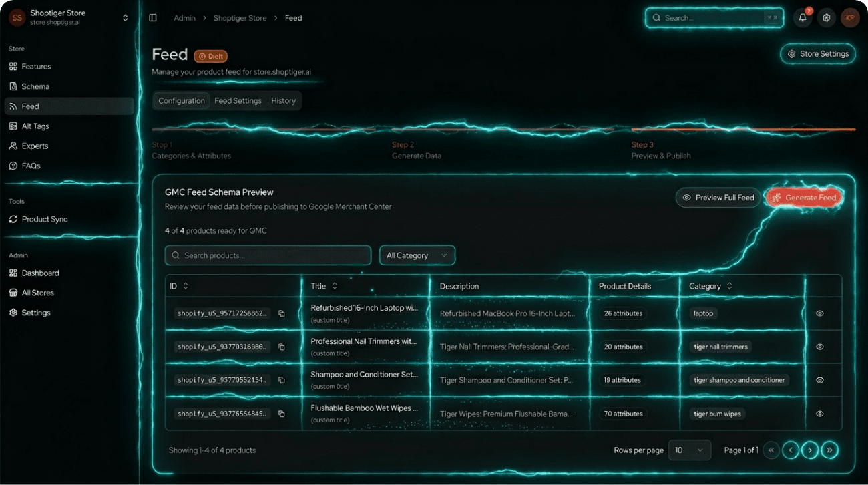The width and height of the screenshot is (868, 485).
Task: Open Features in the sidebar
Action: (x=69, y=67)
